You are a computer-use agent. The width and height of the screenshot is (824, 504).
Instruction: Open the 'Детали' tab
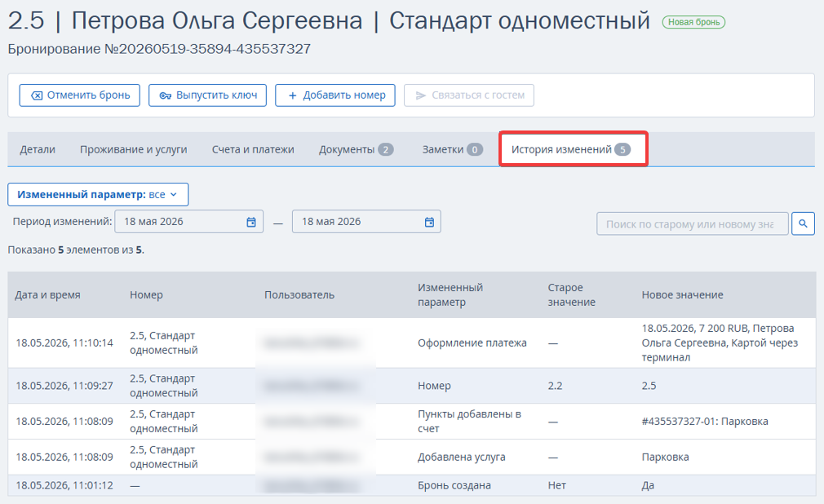(x=38, y=149)
